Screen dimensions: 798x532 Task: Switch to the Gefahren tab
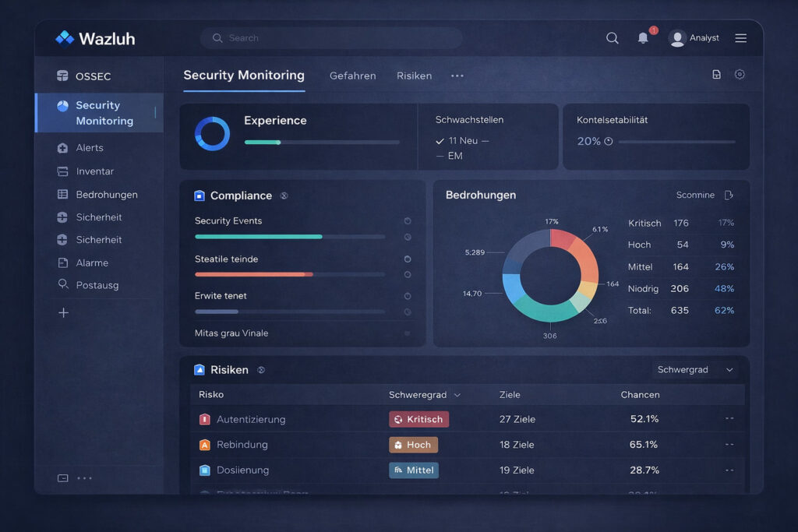click(x=353, y=76)
